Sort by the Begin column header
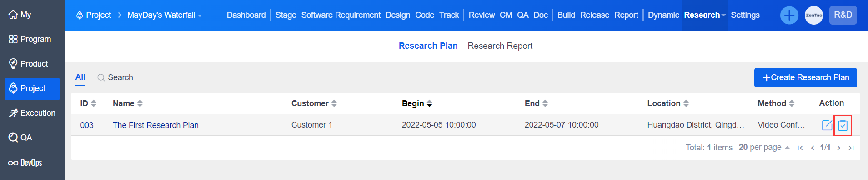This screenshot has width=868, height=180. 417,103
